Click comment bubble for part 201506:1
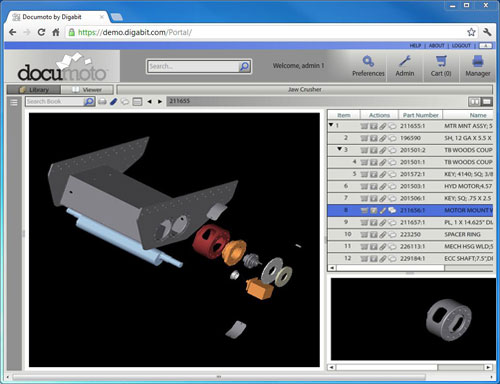The width and height of the screenshot is (500, 384). [x=393, y=198]
